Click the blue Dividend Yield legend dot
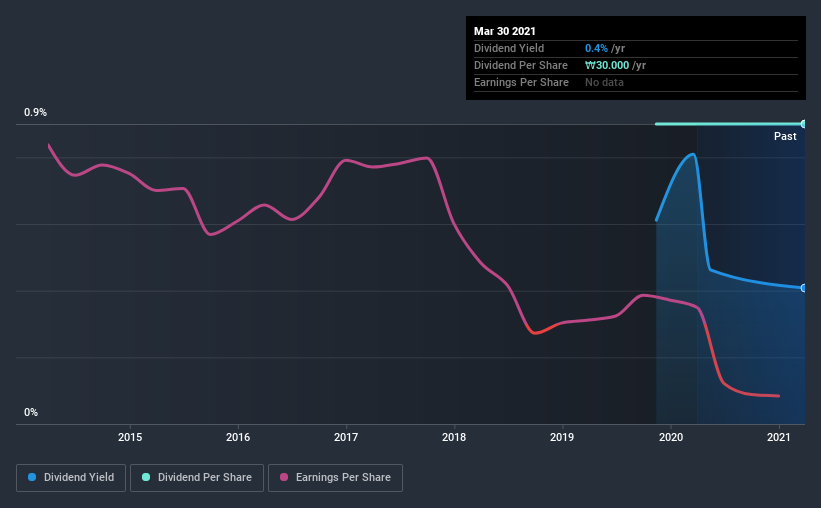Viewport: 821px width, 508px height. (x=32, y=477)
